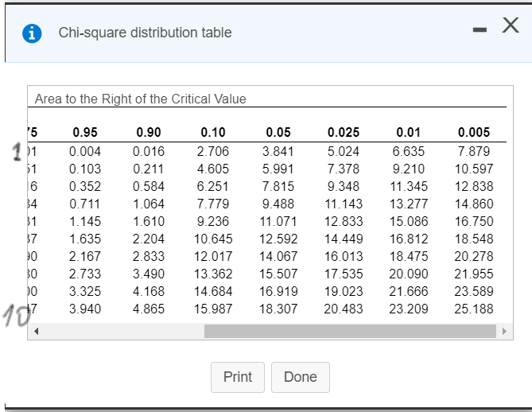The width and height of the screenshot is (532, 412).
Task: Select the value 16.750
Action: tap(474, 222)
